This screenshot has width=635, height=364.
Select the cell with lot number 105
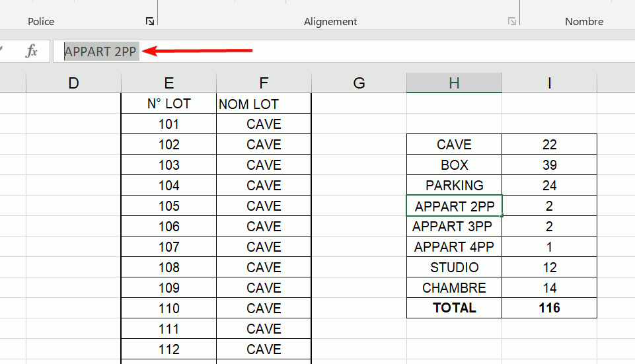pos(169,206)
